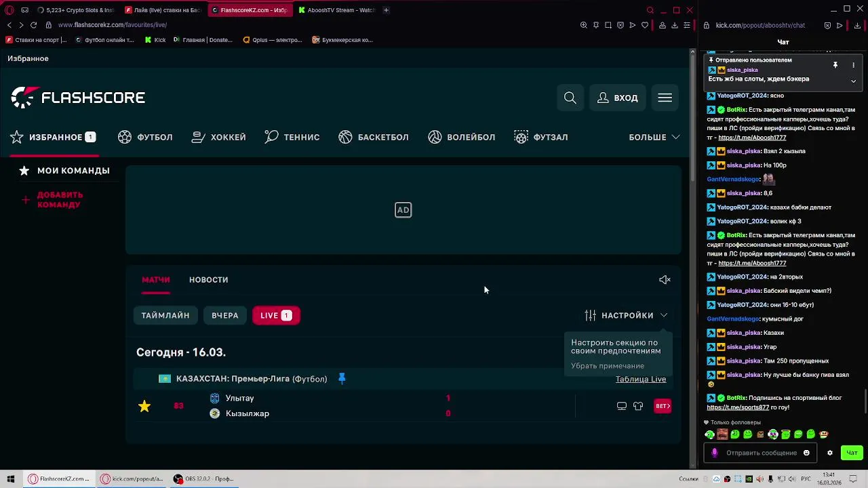This screenshot has height=488, width=868.
Task: Switch to Crypto Slots browser tab
Action: coord(75,10)
